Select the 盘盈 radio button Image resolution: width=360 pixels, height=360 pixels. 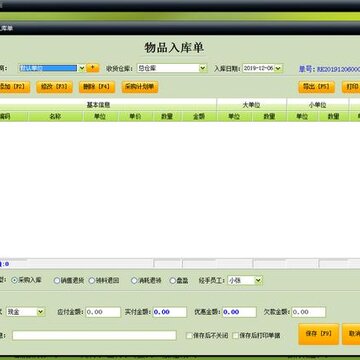tap(173, 281)
